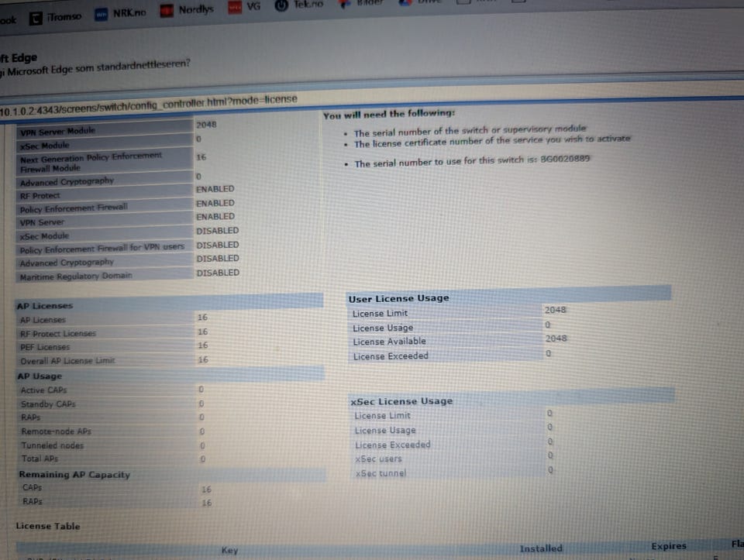
Task: Open the VG bookmark
Action: click(245, 6)
